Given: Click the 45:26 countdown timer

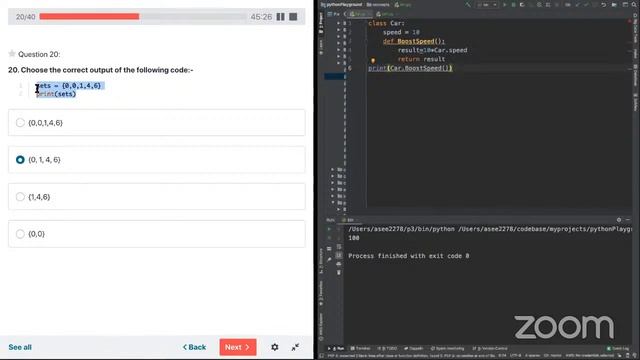Looking at the screenshot, I should click(x=261, y=17).
